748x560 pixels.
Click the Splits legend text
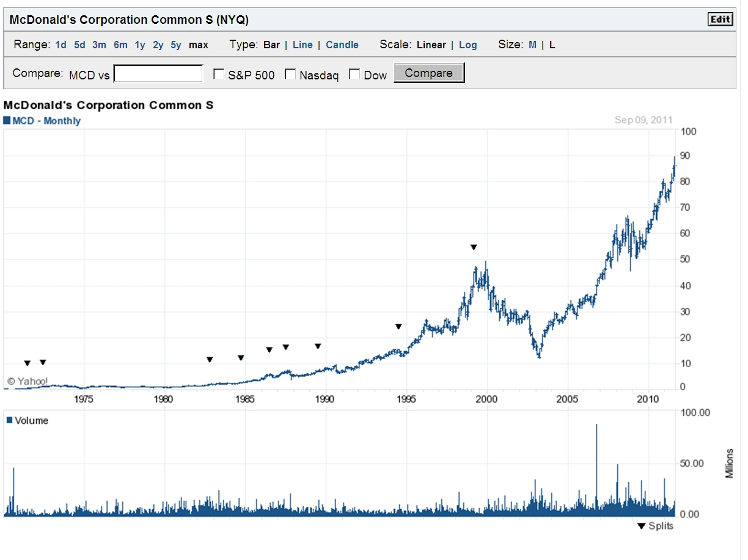661,526
